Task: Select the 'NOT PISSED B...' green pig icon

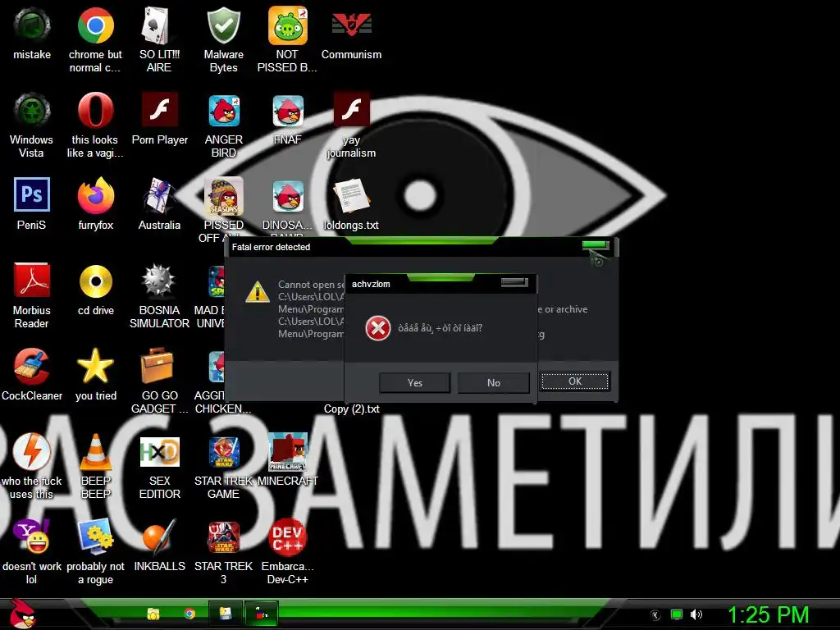Action: [x=288, y=25]
